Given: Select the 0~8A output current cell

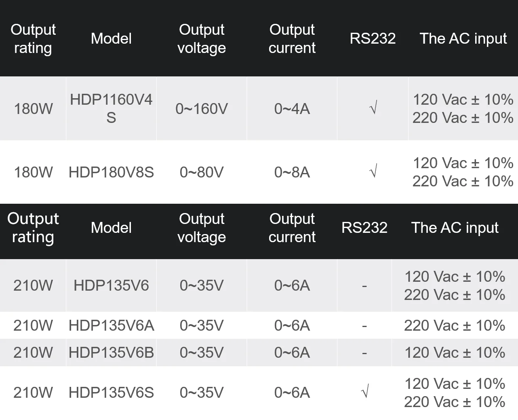Looking at the screenshot, I should click(x=292, y=172).
